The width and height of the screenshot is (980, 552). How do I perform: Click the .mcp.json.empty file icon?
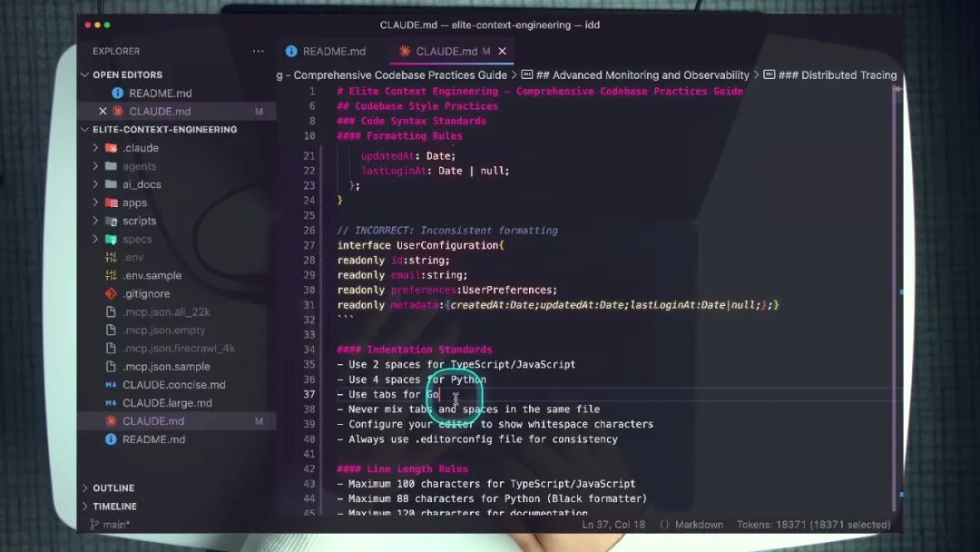[112, 330]
